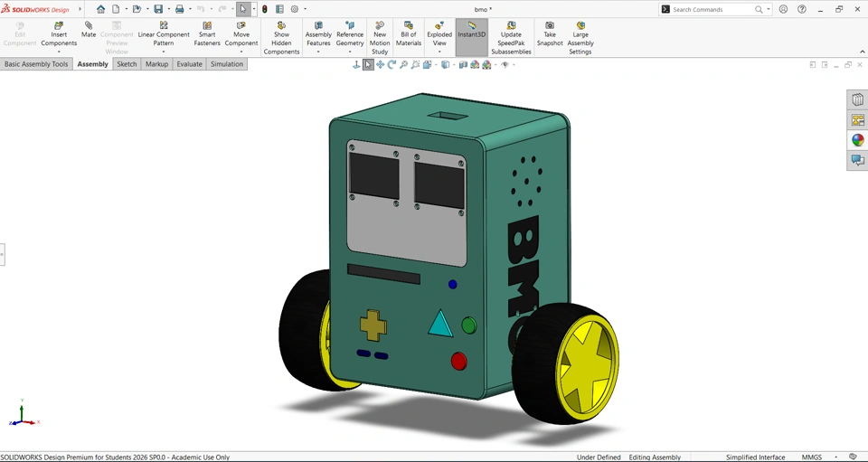Screen dimensions: 868x462
Task: Select the four-arrow Pan icon in view toolbar
Action: tap(381, 65)
